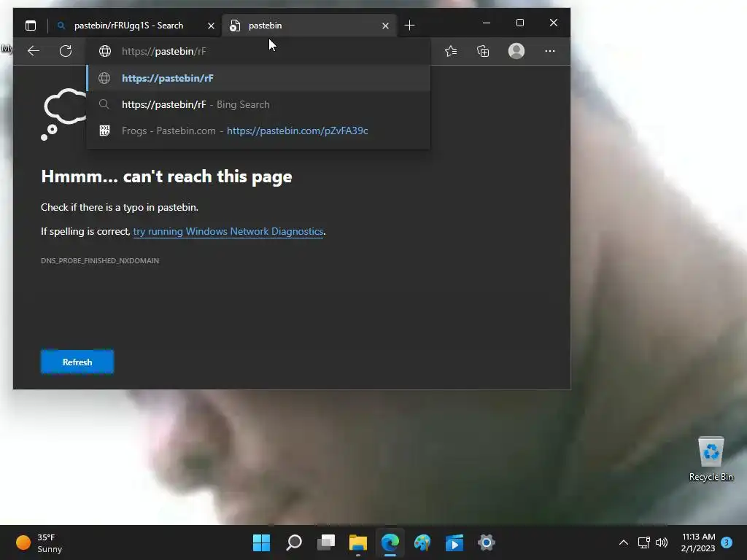Open the Collections icon
Screen dimensions: 747x560
[x=483, y=51]
